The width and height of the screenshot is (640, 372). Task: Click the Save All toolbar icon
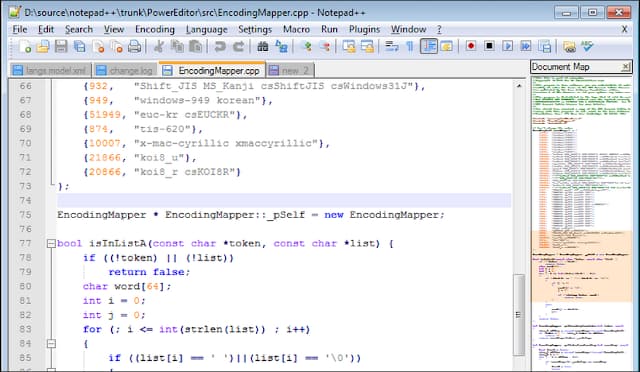point(80,47)
